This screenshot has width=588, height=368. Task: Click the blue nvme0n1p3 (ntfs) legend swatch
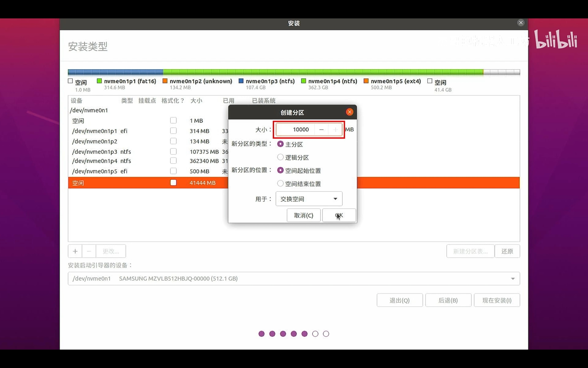[241, 81]
